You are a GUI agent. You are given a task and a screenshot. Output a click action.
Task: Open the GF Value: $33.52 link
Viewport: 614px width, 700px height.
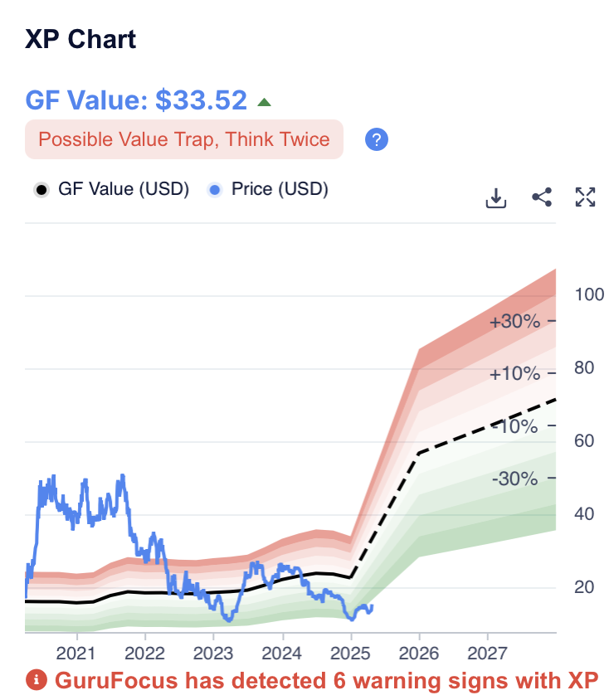137,100
